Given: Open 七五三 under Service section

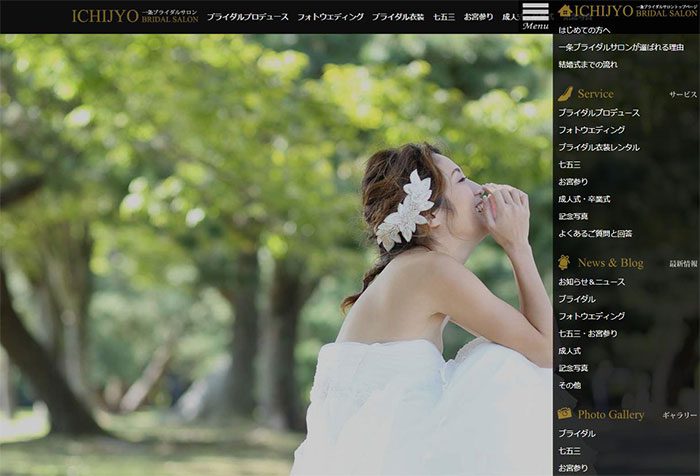Looking at the screenshot, I should point(569,165).
